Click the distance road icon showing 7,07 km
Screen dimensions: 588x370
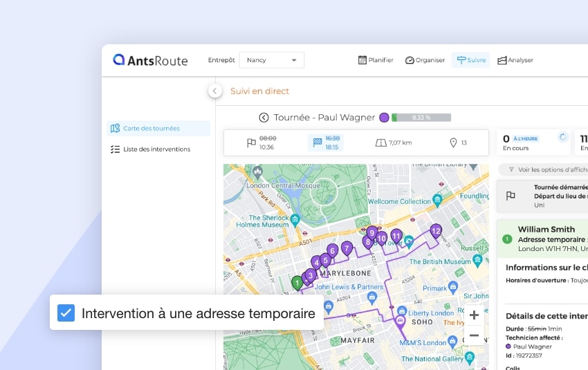(380, 142)
